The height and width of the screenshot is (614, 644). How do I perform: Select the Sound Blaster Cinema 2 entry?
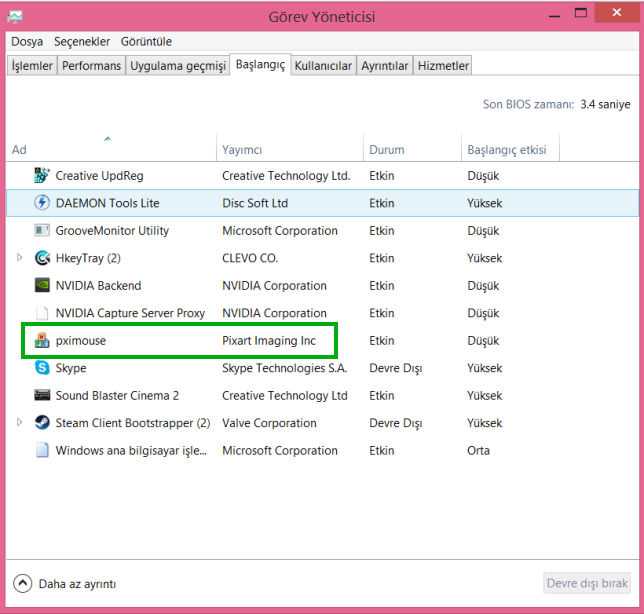click(117, 396)
